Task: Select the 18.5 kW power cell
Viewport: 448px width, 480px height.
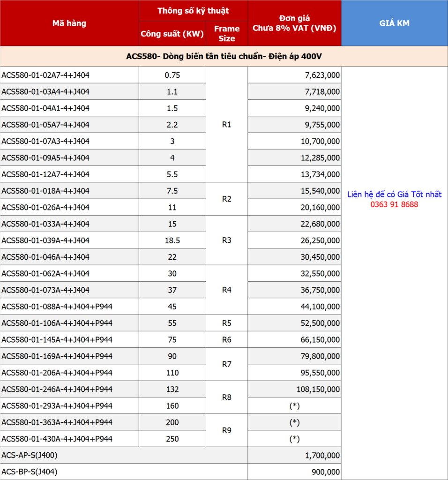Action: pyautogui.click(x=172, y=240)
